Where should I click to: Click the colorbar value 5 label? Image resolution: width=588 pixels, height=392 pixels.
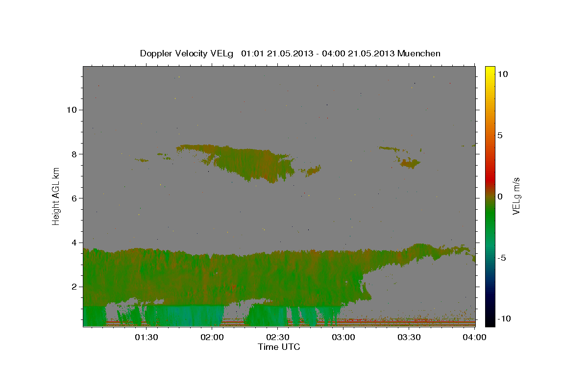point(500,135)
